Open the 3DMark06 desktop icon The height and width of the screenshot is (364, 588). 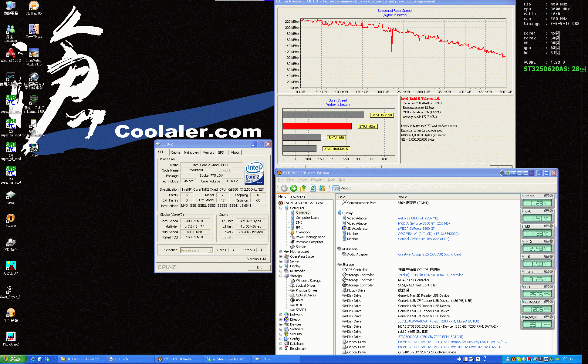click(x=34, y=8)
